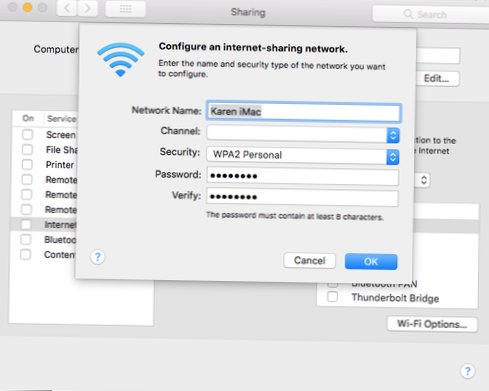
Task: Show all preferences grid button
Action: tap(125, 9)
